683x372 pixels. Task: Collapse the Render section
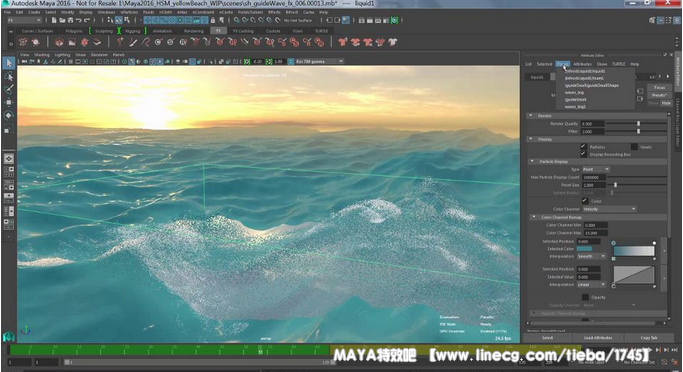[x=531, y=115]
